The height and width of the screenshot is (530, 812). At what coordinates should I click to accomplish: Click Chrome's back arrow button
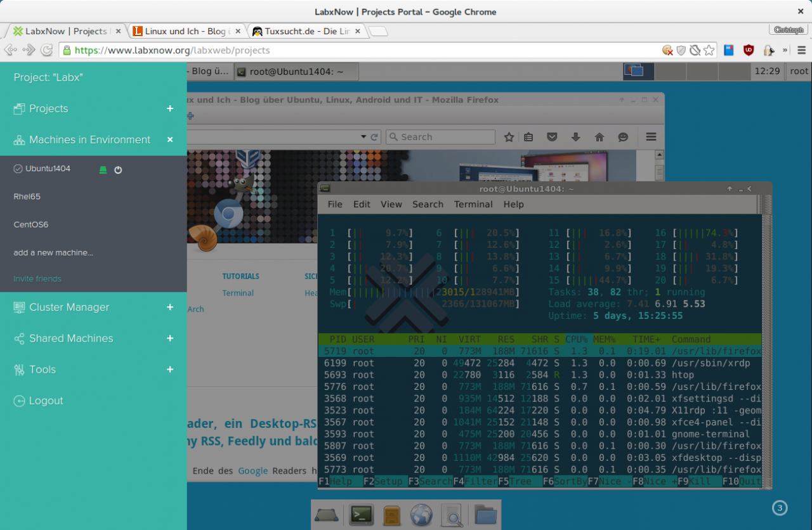tap(10, 50)
